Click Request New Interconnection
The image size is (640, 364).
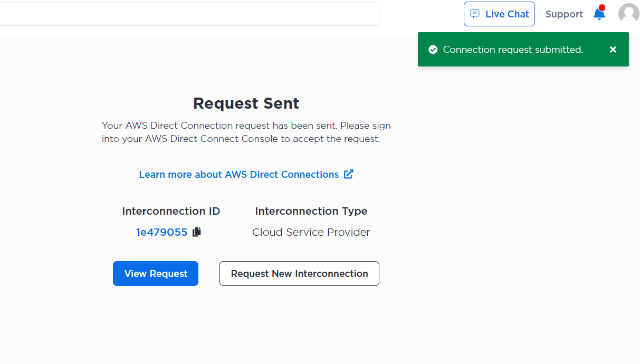299,273
